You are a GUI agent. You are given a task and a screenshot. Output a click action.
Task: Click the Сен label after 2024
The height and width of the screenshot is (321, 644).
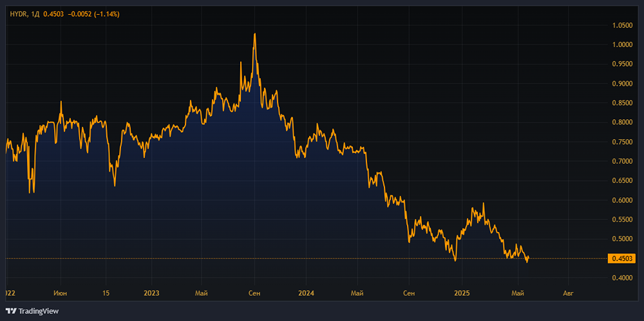pyautogui.click(x=409, y=293)
